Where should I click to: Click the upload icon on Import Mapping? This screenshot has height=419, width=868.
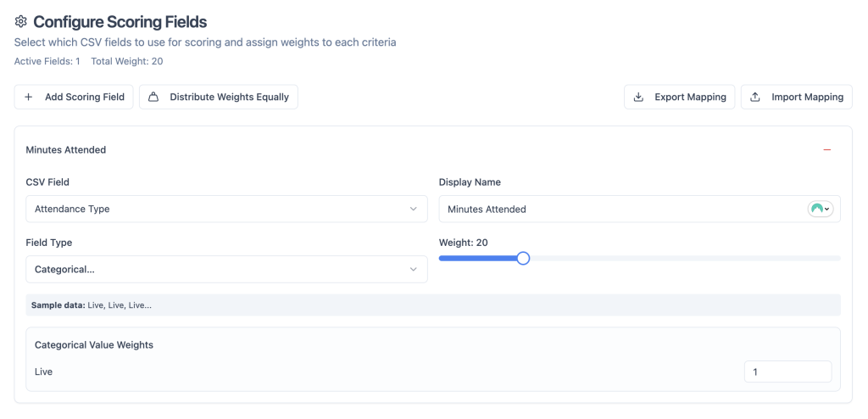pos(755,97)
